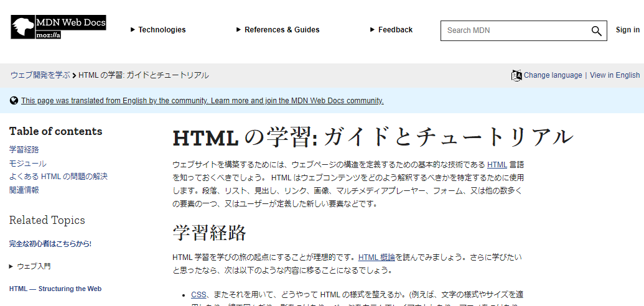Jump to 学習経路 in table of contents
The image size is (644, 306).
click(24, 150)
